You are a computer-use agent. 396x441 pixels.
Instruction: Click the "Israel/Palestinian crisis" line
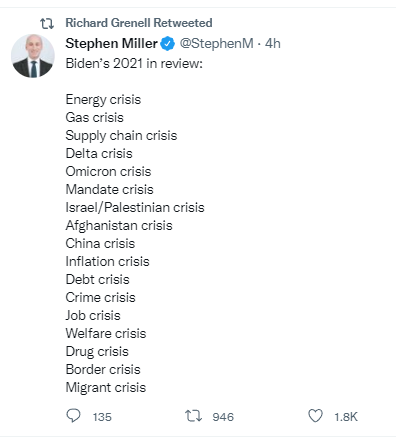pos(135,207)
